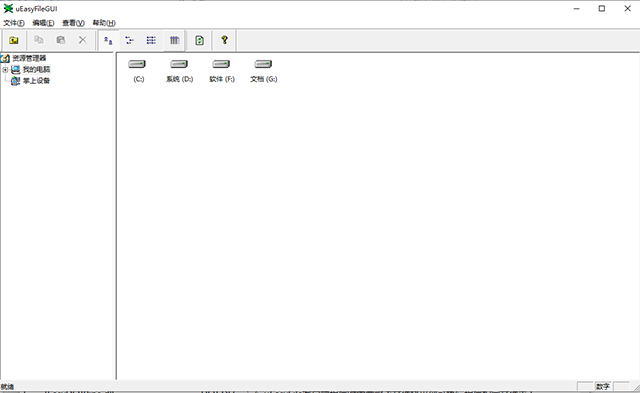This screenshot has width=640, height=393.
Task: Click the refresh toolbar icon
Action: [x=200, y=40]
